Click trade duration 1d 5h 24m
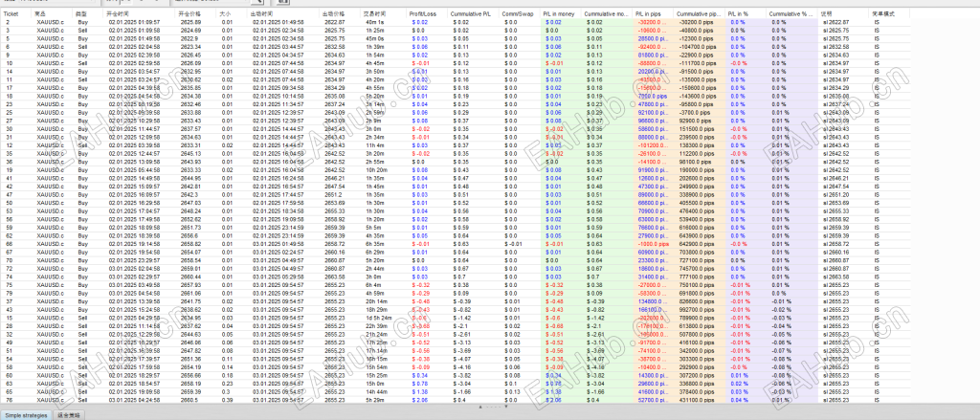Image resolution: width=980 pixels, height=420 pixels. coord(377,318)
